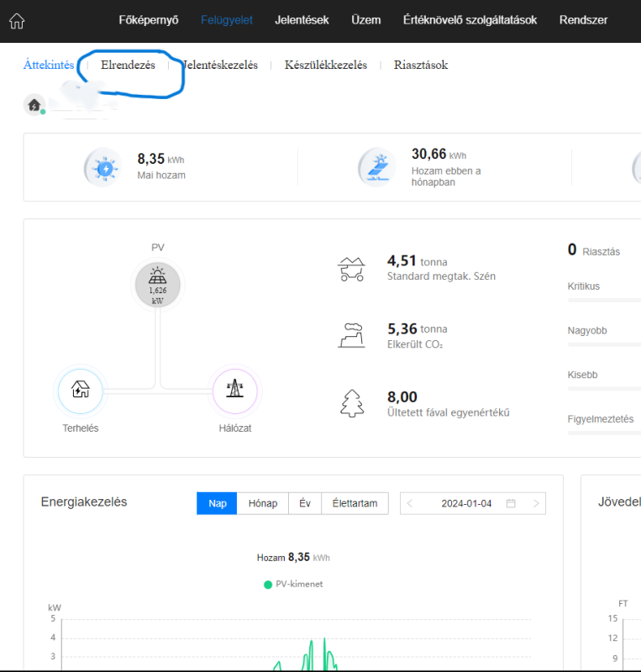Switch to the Elrendezés tab

(128, 66)
